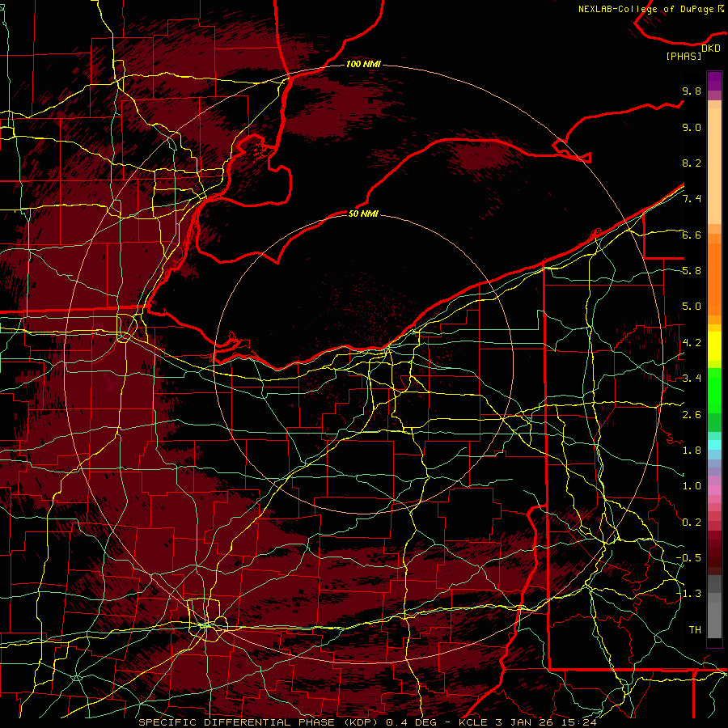The image size is (728, 728).
Task: Pick the cyan segment of the color bar
Action: click(x=714, y=445)
